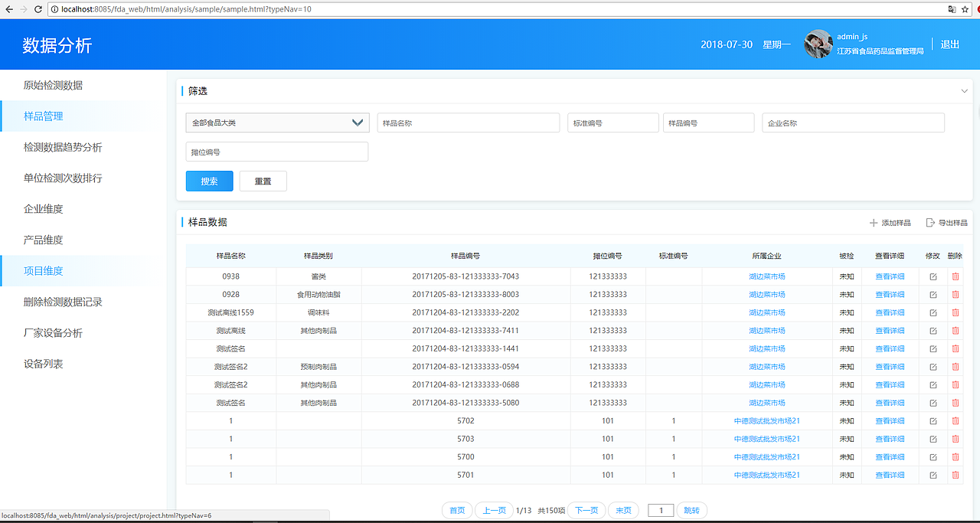Click edit icon for sample 5702
The image size is (980, 523).
click(x=933, y=421)
